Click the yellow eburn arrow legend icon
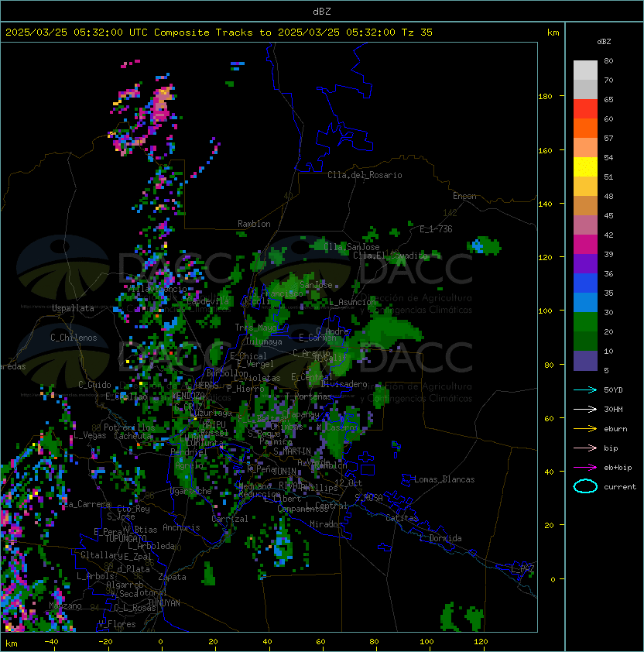The width and height of the screenshot is (644, 652). pos(585,429)
